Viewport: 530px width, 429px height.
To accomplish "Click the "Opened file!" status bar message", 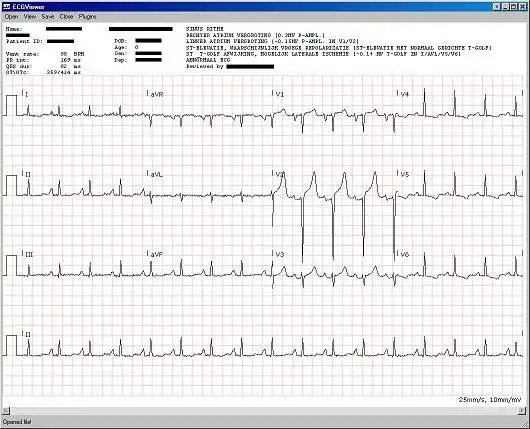I will coord(17,422).
